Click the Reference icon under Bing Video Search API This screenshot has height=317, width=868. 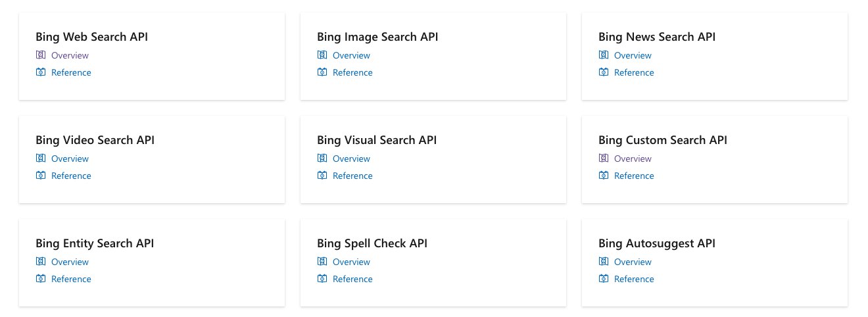pyautogui.click(x=40, y=176)
